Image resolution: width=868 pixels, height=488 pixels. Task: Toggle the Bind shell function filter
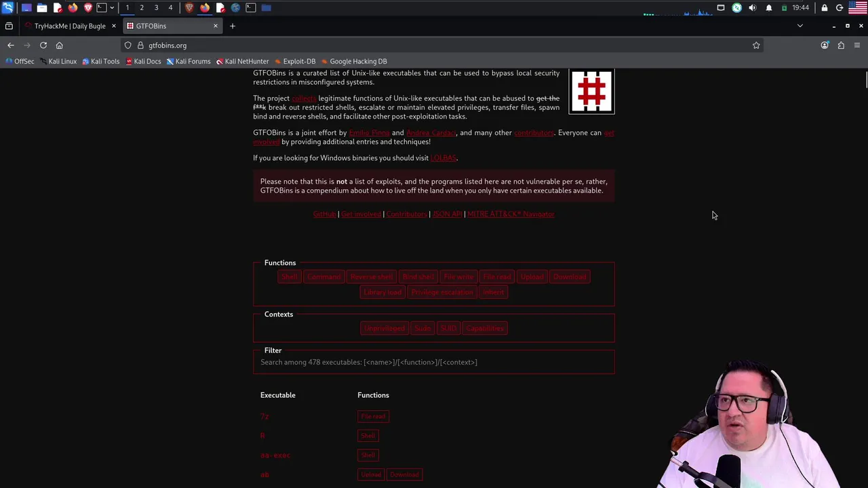pos(418,277)
